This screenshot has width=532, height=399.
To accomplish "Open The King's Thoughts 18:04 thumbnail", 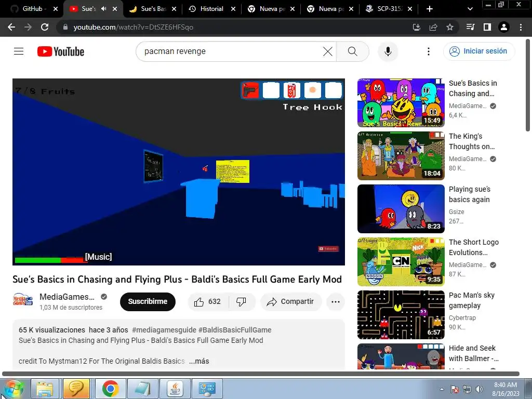I will click(401, 156).
